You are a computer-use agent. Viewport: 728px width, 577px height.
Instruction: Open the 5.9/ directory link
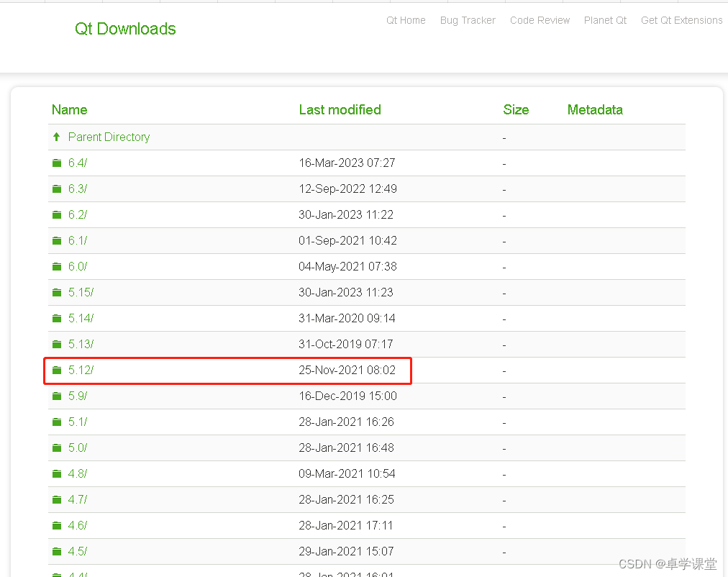(x=78, y=396)
